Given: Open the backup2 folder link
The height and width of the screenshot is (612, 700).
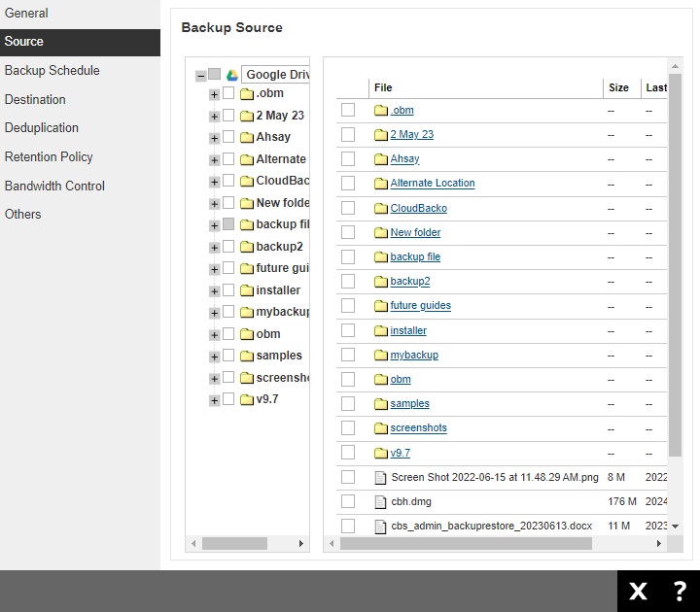Looking at the screenshot, I should click(410, 282).
